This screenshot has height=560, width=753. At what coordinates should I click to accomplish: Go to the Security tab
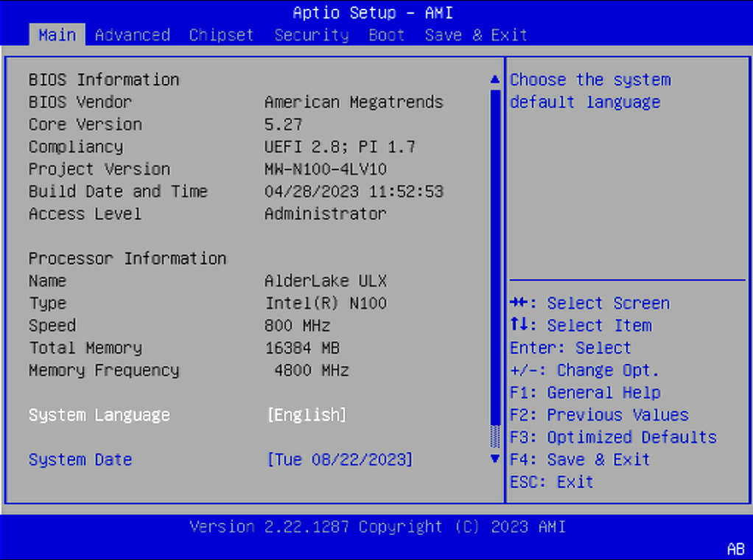pos(312,35)
